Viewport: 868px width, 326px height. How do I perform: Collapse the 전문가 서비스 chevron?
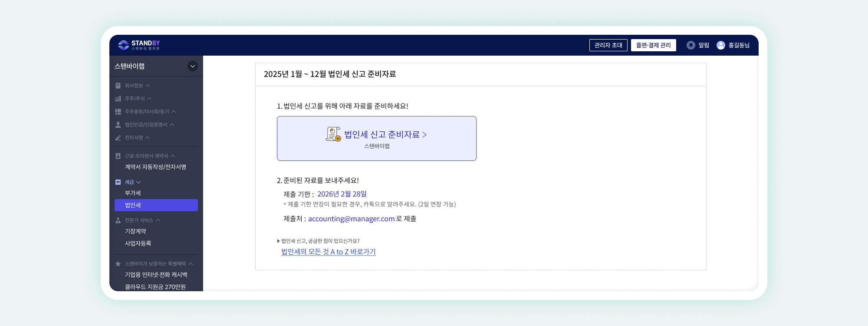(x=158, y=220)
